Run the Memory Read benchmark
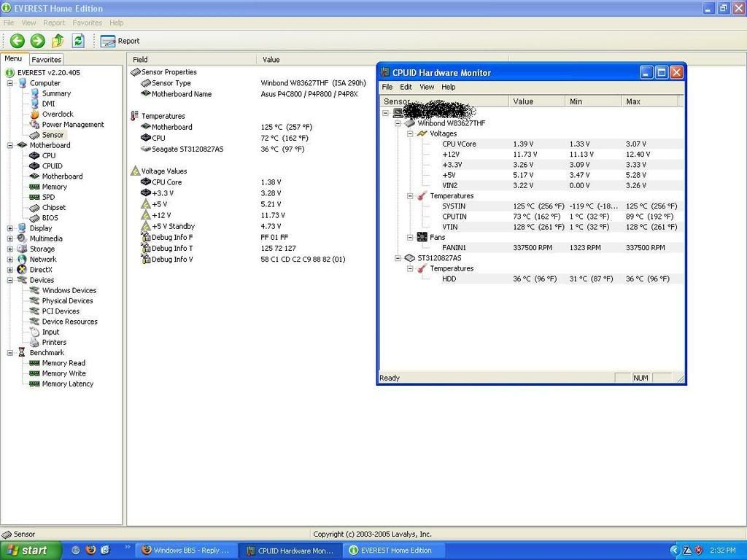Image resolution: width=747 pixels, height=560 pixels. 63,363
